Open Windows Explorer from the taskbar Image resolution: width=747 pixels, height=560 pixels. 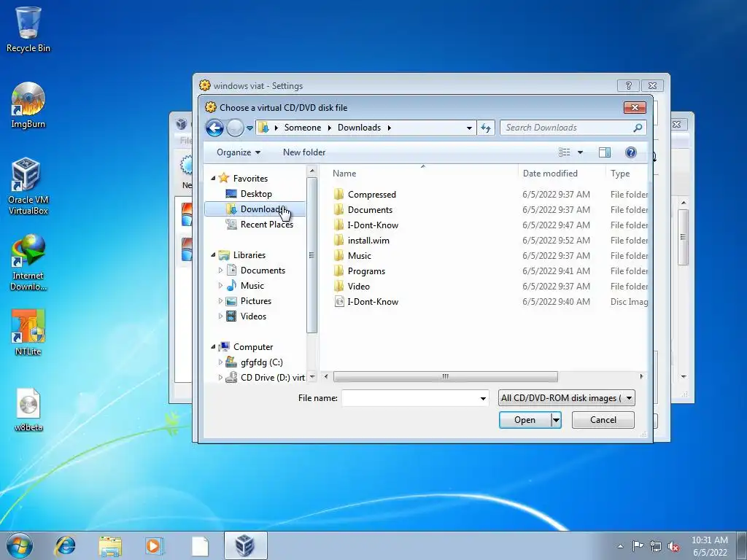(109, 545)
